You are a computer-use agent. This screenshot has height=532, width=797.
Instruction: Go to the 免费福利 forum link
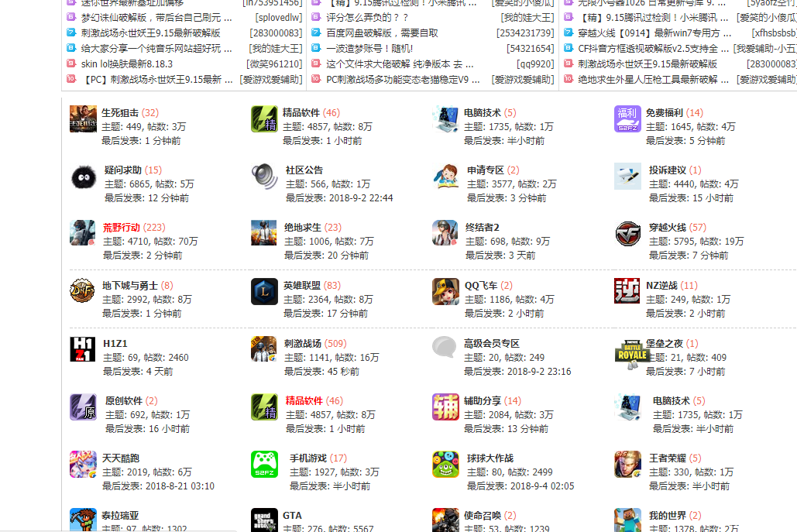(x=665, y=113)
